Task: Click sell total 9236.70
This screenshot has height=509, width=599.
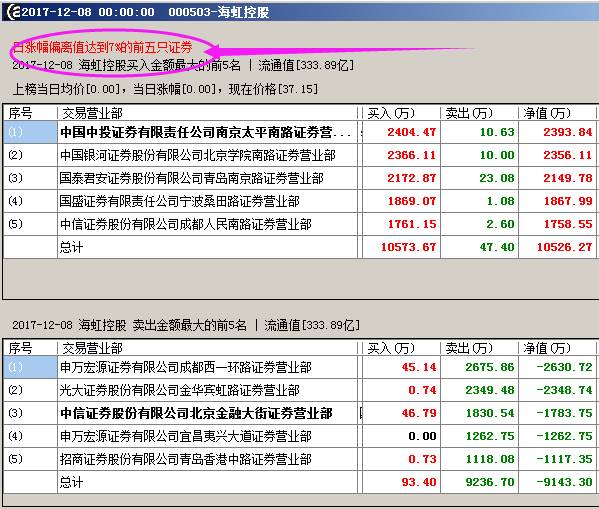Action: [x=490, y=482]
